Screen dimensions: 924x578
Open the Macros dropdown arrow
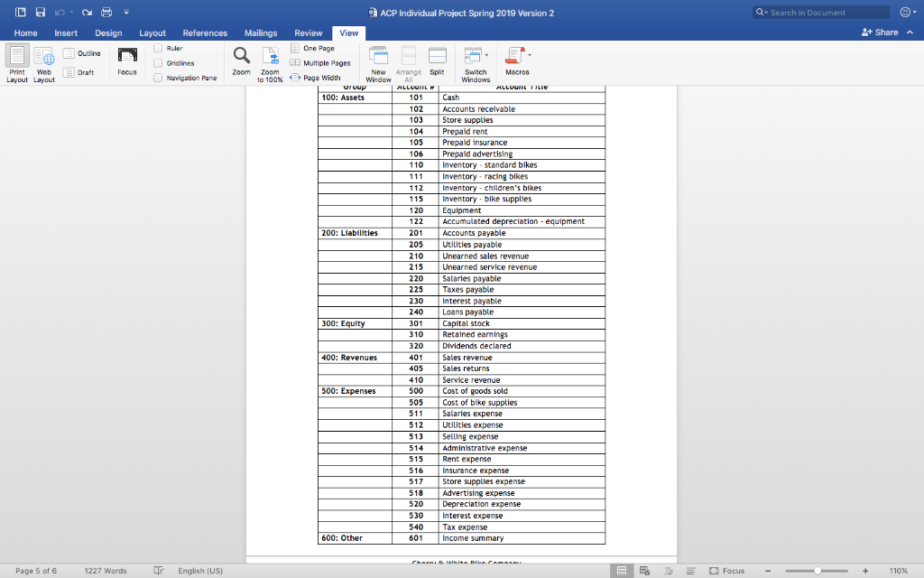(530, 55)
